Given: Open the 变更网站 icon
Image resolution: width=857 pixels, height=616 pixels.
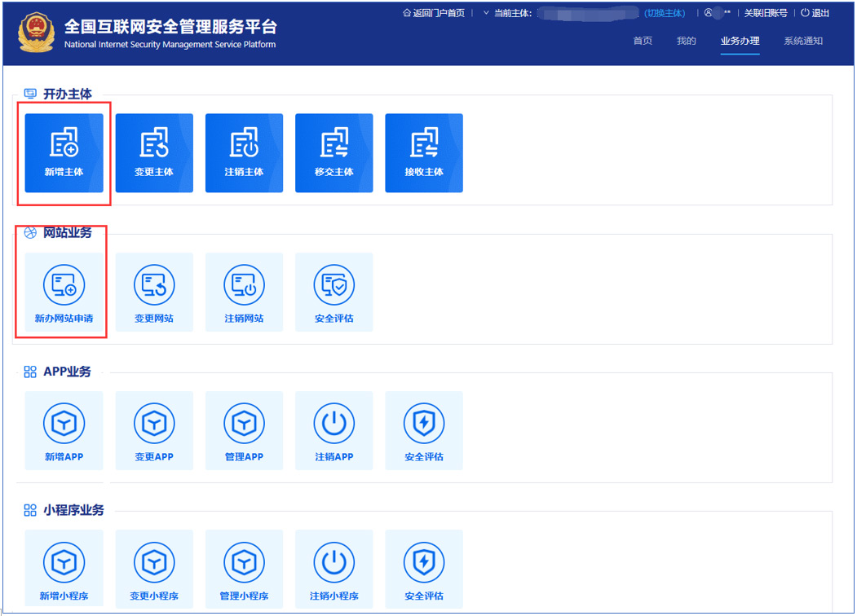Looking at the screenshot, I should (154, 292).
